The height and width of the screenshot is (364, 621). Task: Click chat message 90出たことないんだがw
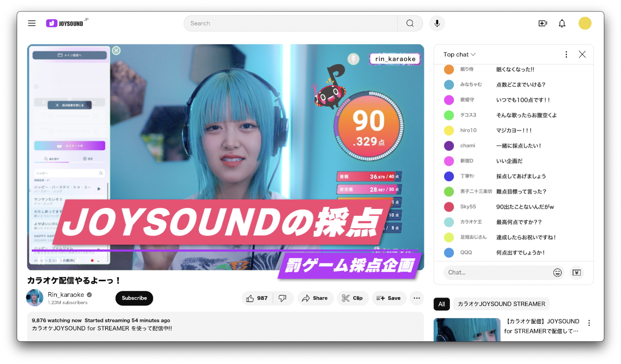[525, 207]
